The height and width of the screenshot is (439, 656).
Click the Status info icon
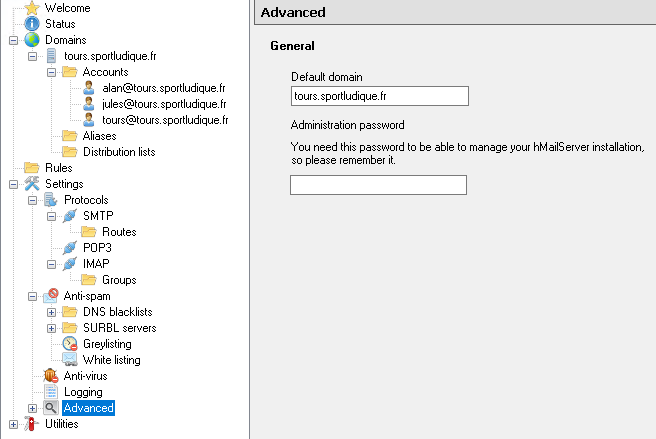[x=31, y=24]
